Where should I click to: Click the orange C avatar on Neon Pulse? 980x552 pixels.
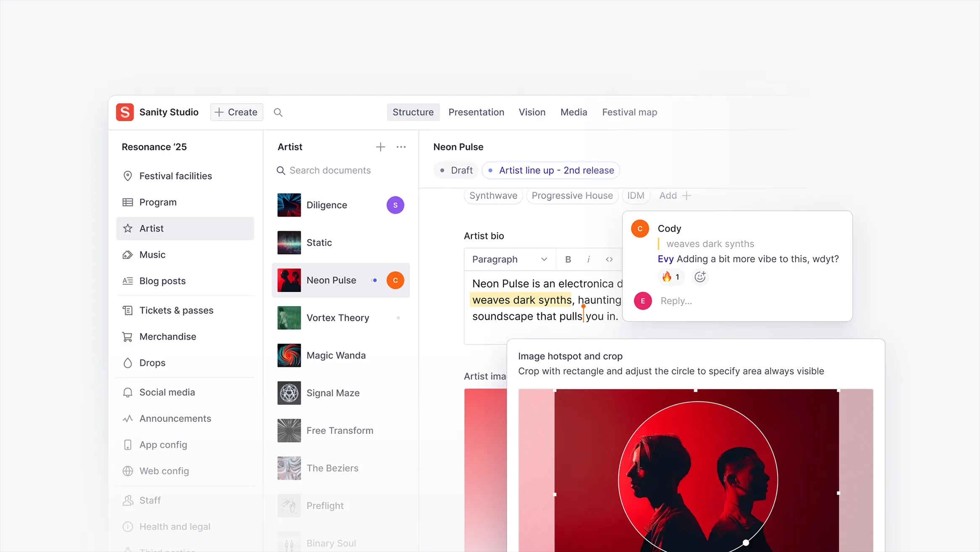395,280
